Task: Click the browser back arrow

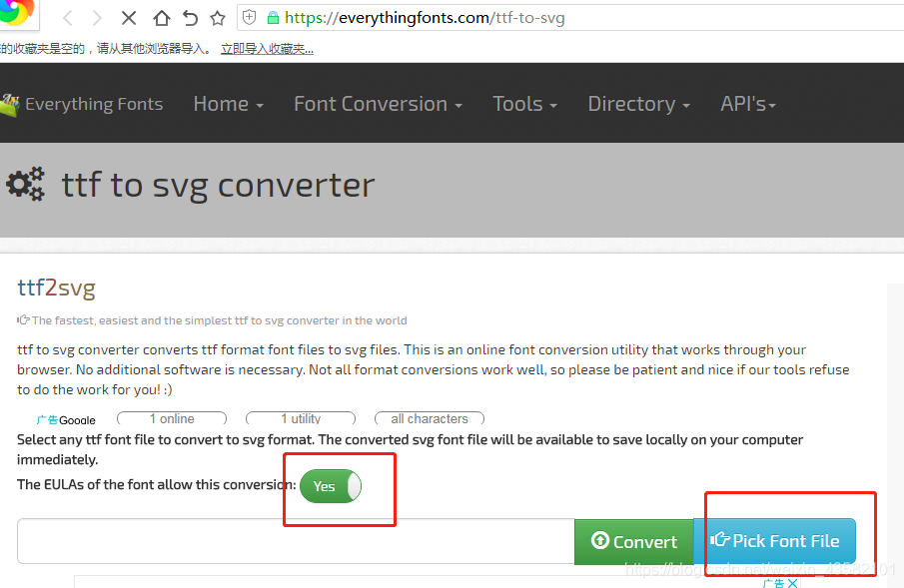Action: tap(68, 18)
